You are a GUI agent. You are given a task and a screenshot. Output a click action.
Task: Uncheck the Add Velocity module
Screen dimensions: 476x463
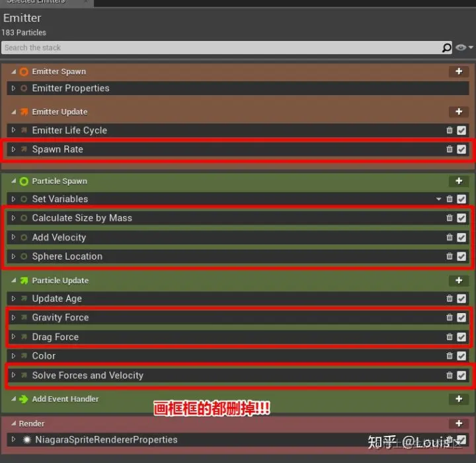461,237
